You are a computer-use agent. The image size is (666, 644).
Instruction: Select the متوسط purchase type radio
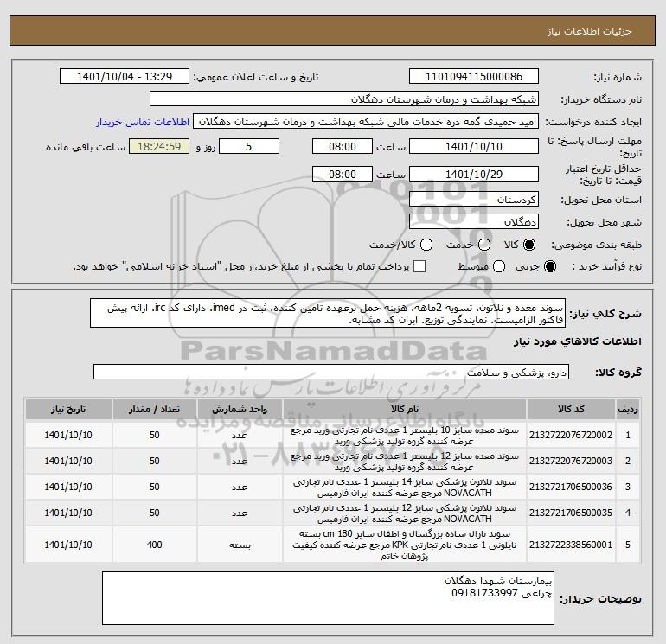pyautogui.click(x=499, y=266)
